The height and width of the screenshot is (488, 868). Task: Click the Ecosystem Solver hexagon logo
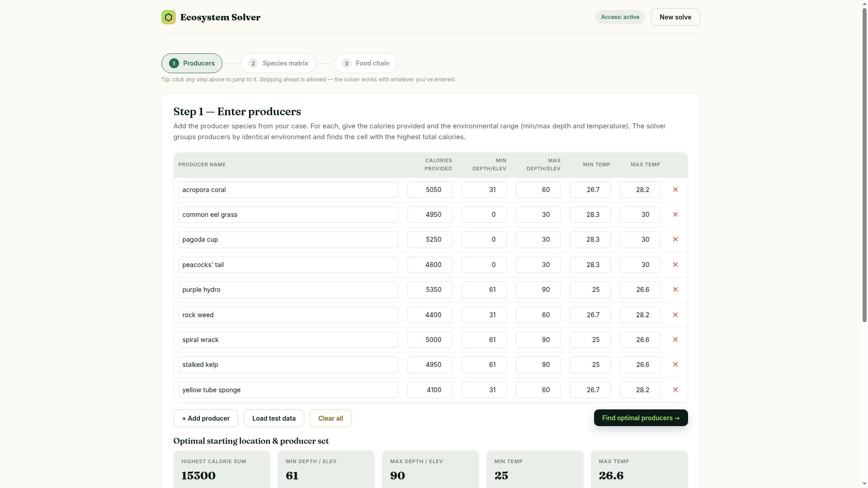click(168, 17)
